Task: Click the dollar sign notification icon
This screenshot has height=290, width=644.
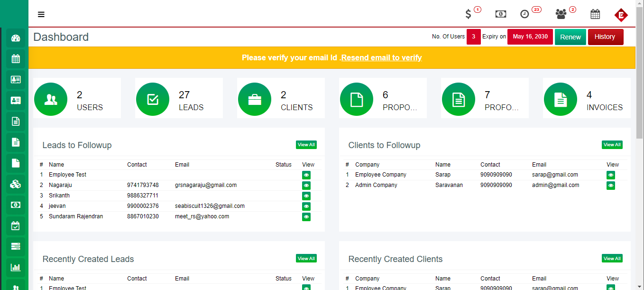Action: click(469, 14)
